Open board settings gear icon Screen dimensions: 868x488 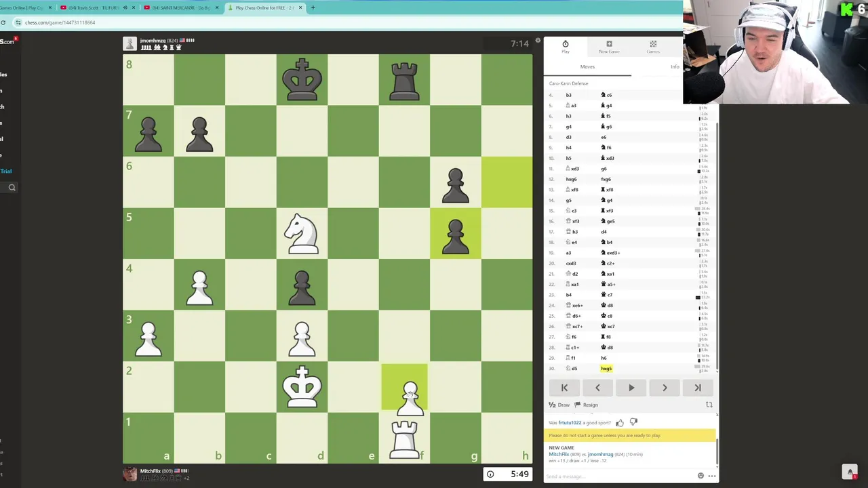[538, 41]
